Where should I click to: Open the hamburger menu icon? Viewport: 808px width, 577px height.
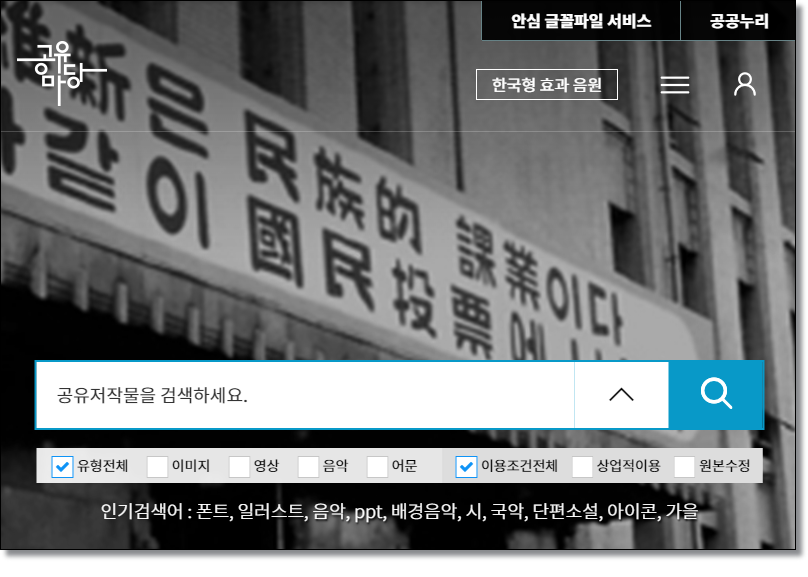point(675,85)
